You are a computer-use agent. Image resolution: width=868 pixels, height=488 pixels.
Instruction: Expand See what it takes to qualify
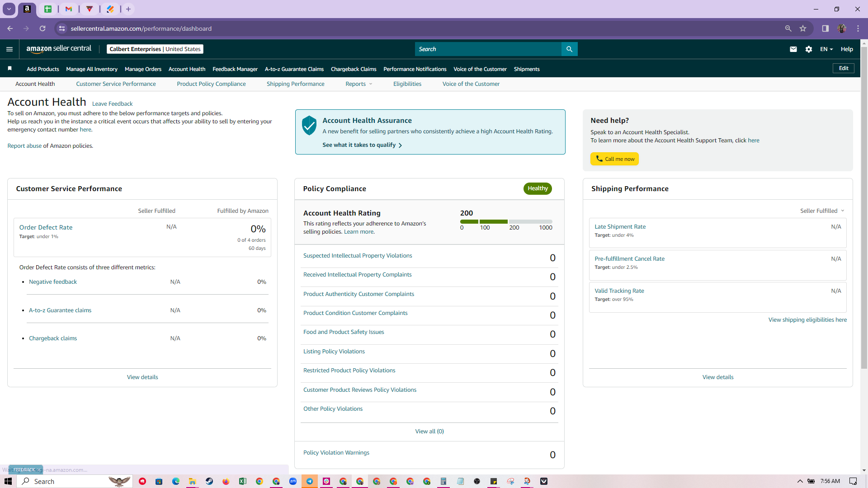pos(362,145)
